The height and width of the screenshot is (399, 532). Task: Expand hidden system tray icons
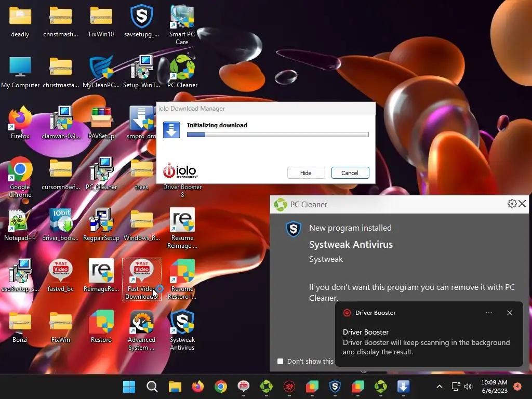[x=440, y=387]
